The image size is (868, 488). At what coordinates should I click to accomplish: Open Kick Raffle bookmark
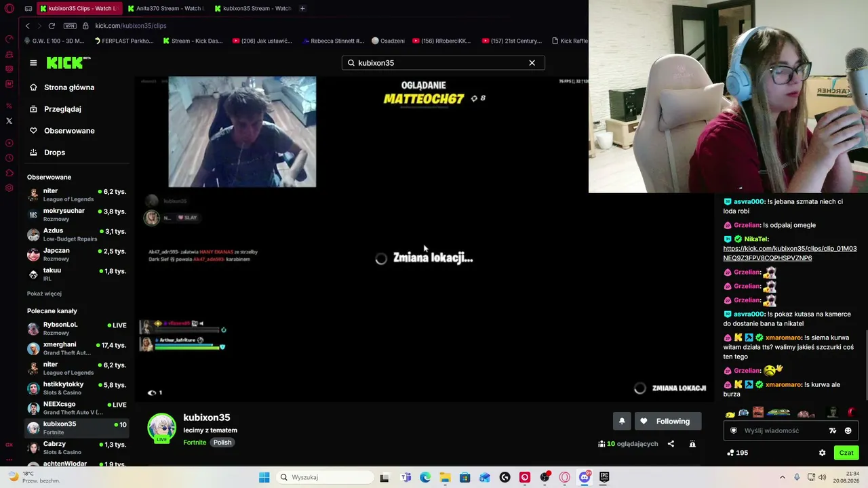tap(570, 41)
